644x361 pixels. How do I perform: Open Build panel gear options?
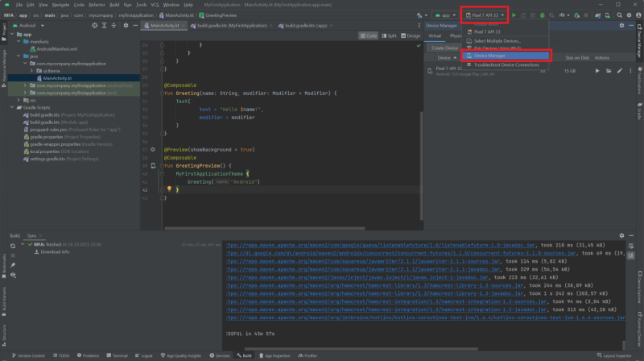point(621,235)
